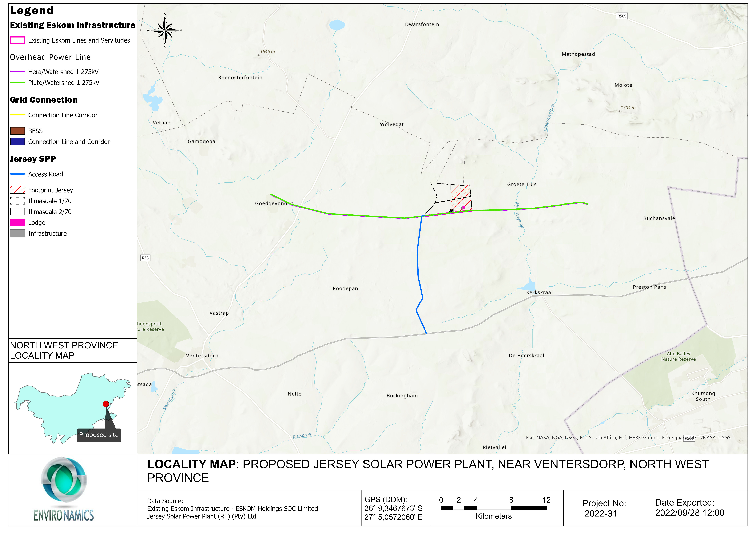Click the Rietvallei place label
Image resolution: width=756 pixels, height=535 pixels.
point(495,447)
